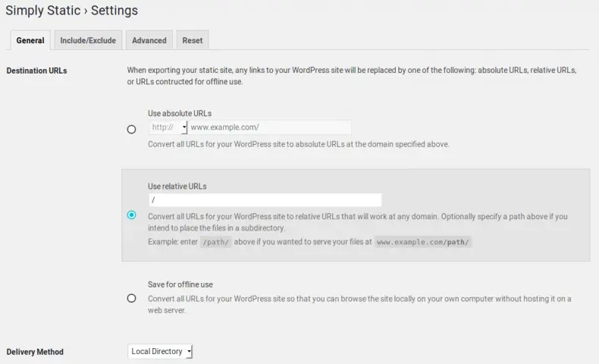
Task: Switch to the General tab
Action: [x=30, y=40]
